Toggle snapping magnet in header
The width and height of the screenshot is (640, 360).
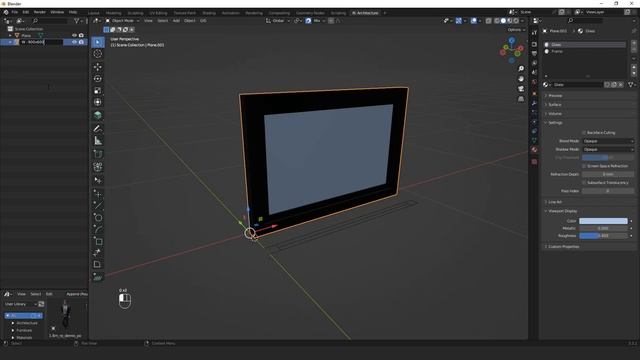308,20
